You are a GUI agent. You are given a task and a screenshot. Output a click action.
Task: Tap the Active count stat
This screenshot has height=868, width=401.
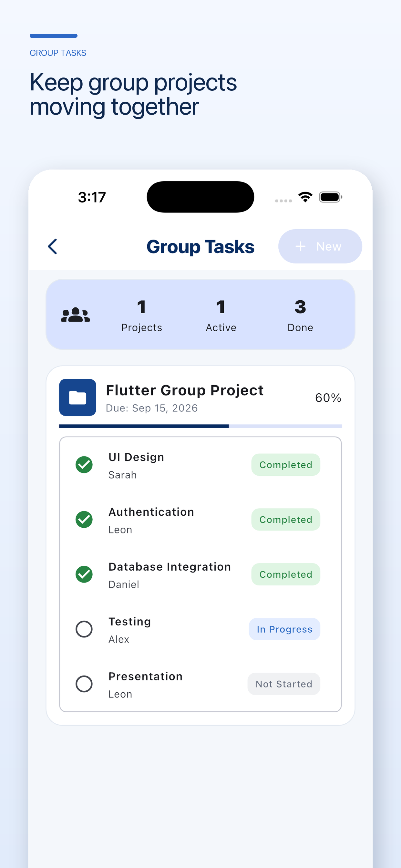221,315
